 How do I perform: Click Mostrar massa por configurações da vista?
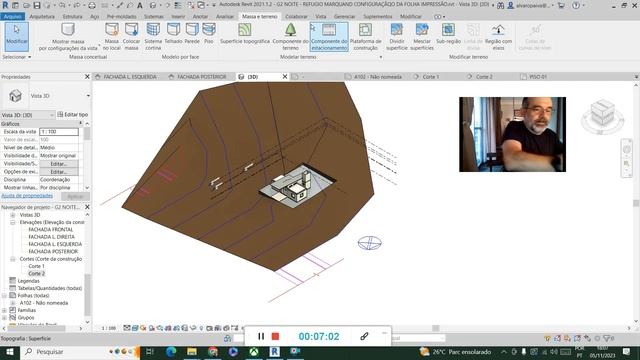tap(68, 36)
